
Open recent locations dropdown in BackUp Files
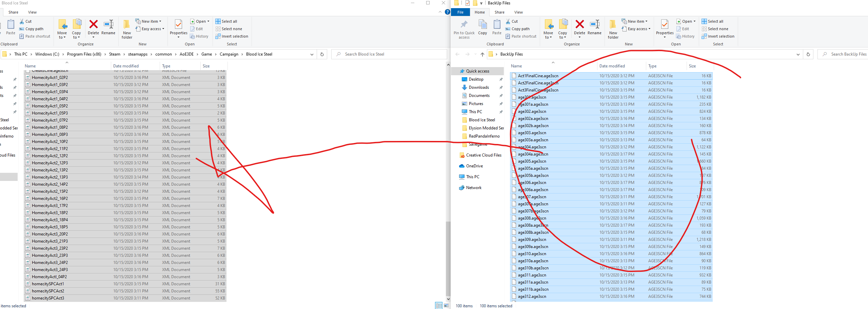coord(475,54)
